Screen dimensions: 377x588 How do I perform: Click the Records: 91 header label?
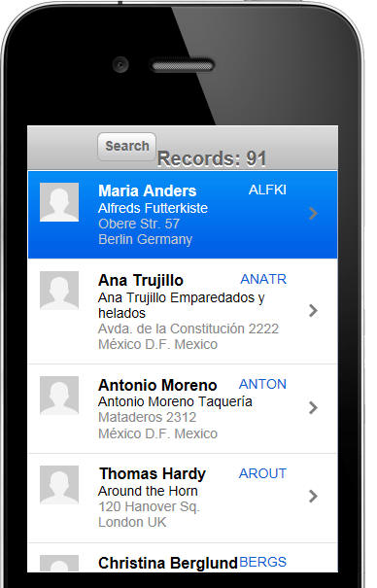pos(212,158)
